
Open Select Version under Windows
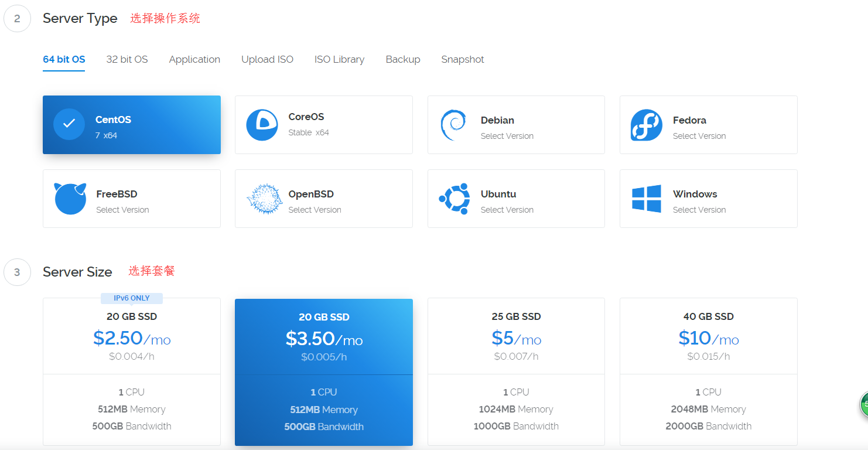pyautogui.click(x=699, y=210)
